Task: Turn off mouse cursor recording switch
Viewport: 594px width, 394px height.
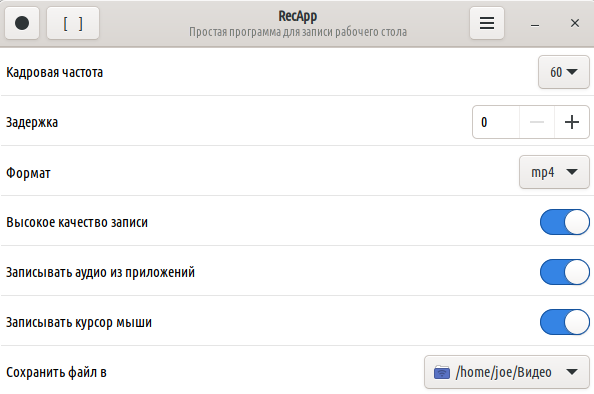Action: [x=565, y=322]
